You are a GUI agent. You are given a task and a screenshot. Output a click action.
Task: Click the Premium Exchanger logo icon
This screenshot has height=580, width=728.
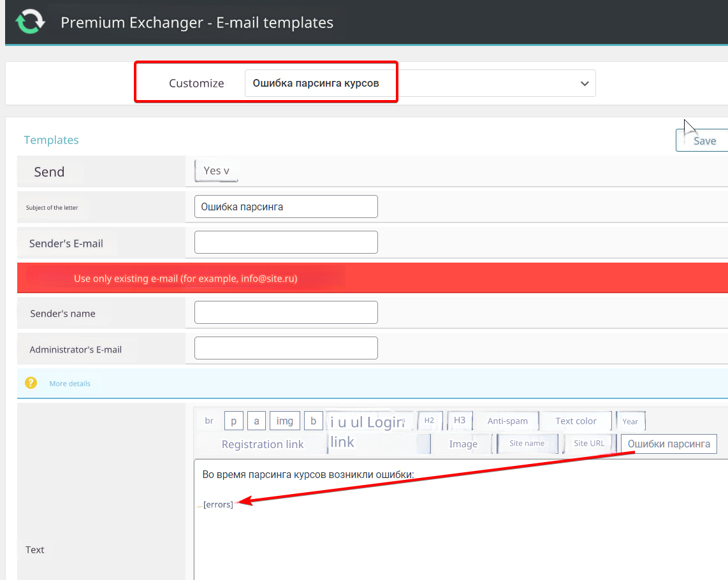point(30,22)
